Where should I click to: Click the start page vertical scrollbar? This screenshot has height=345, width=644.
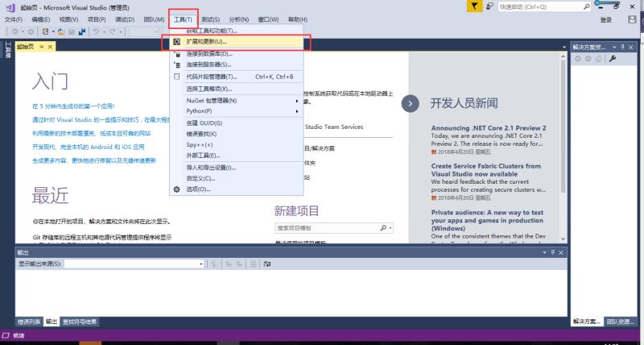563,147
